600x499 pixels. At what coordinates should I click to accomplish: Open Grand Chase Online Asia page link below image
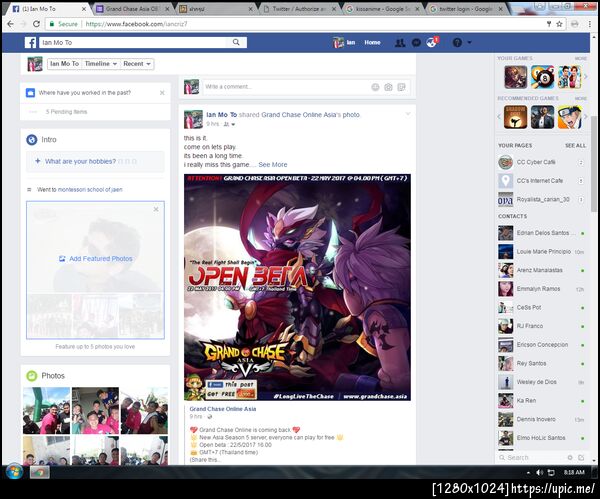tap(223, 409)
